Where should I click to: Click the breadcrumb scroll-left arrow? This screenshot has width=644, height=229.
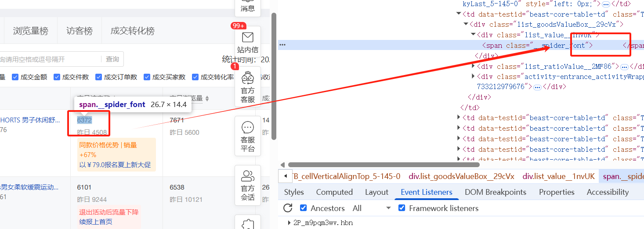tap(286, 176)
